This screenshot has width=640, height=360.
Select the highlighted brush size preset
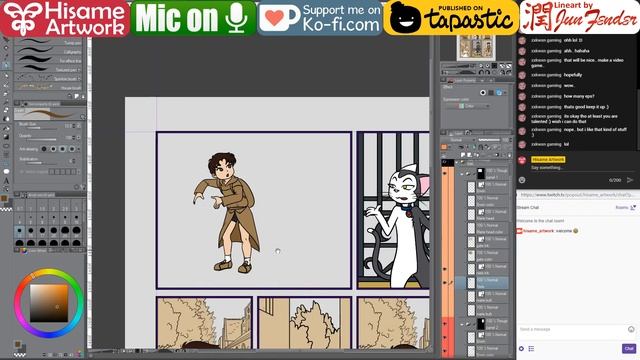coord(20,231)
